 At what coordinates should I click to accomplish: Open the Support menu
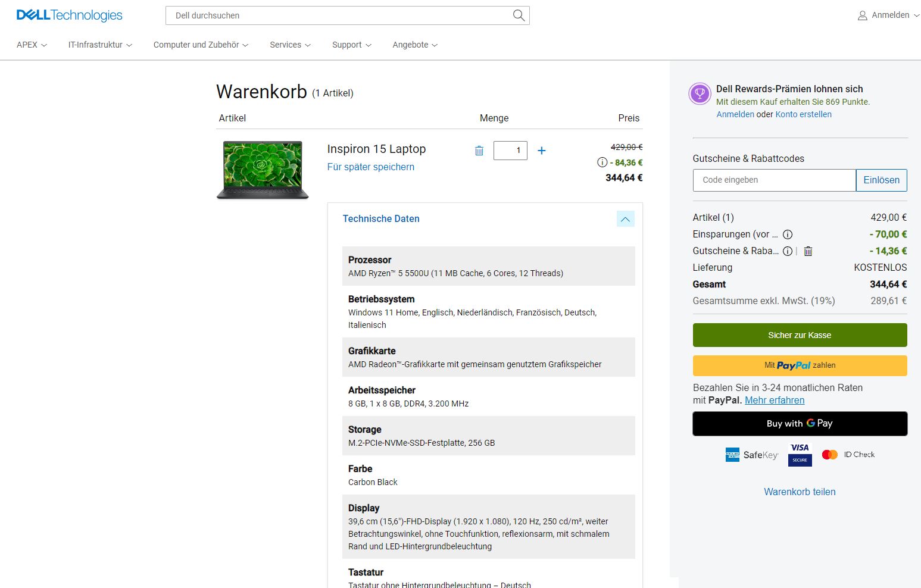point(351,45)
